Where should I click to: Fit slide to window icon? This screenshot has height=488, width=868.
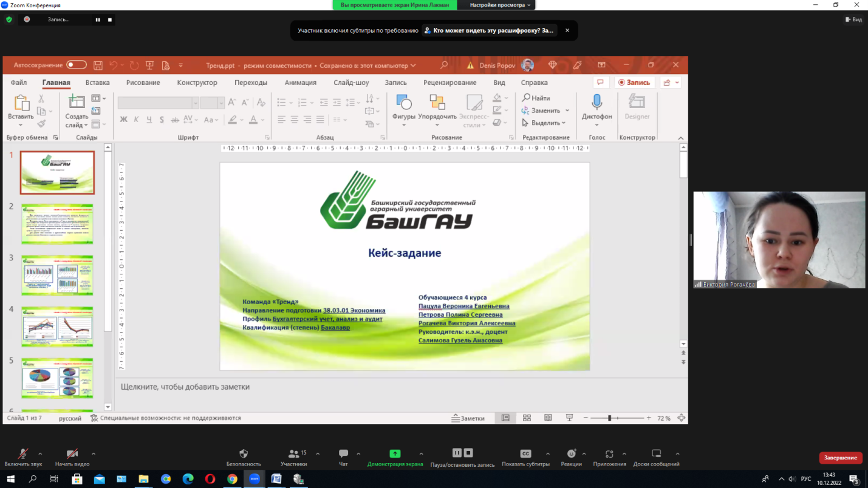click(x=681, y=418)
